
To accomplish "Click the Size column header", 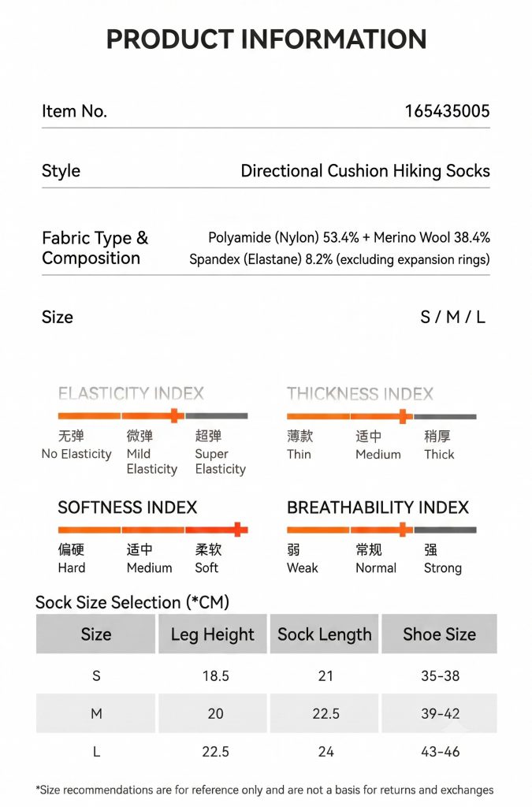I will click(x=95, y=634).
